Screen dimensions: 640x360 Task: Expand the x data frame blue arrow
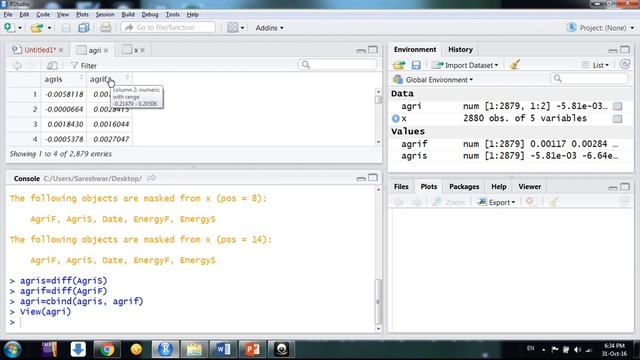(x=396, y=118)
